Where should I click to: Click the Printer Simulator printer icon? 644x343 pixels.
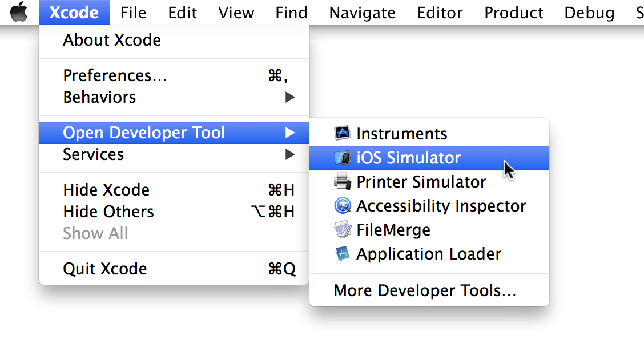tap(342, 181)
